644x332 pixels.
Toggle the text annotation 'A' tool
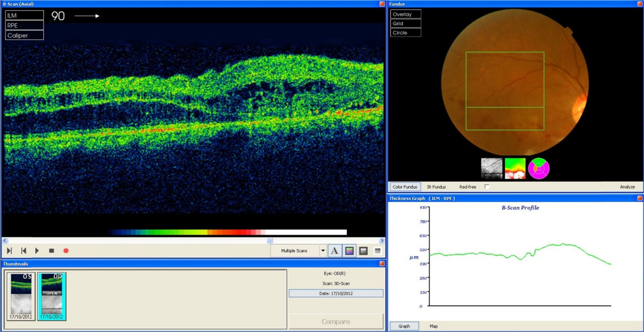coord(334,251)
